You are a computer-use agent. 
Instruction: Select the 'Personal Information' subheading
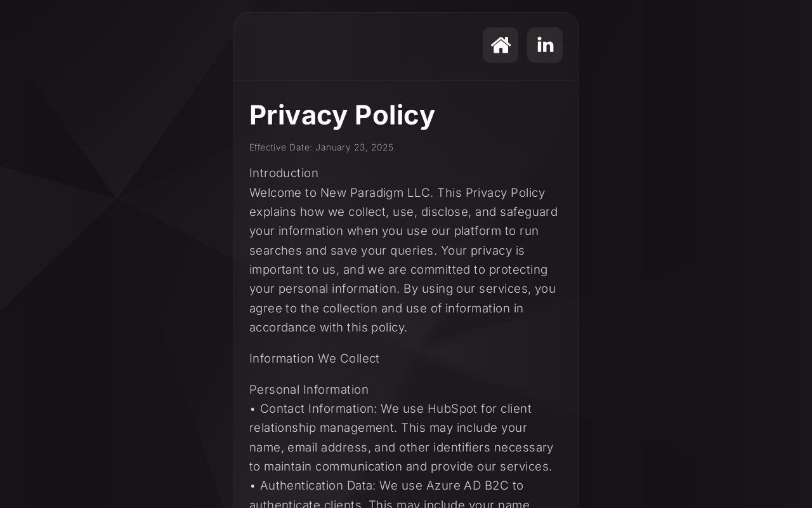[308, 389]
